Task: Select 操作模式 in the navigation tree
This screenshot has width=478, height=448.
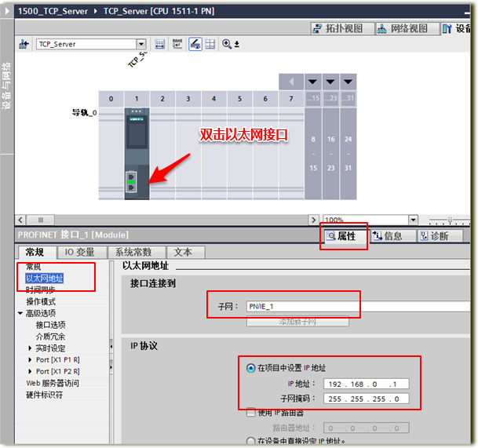Action: point(41,302)
